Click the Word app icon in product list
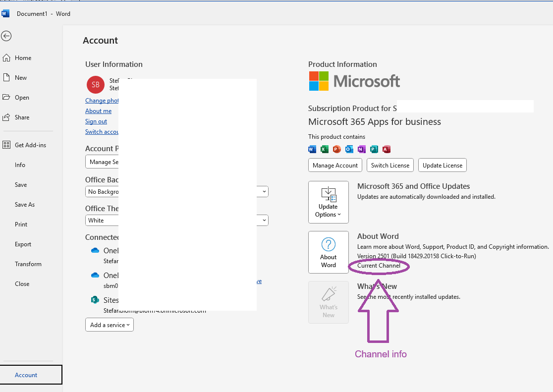Viewport: 553px width, 392px height. 312,149
